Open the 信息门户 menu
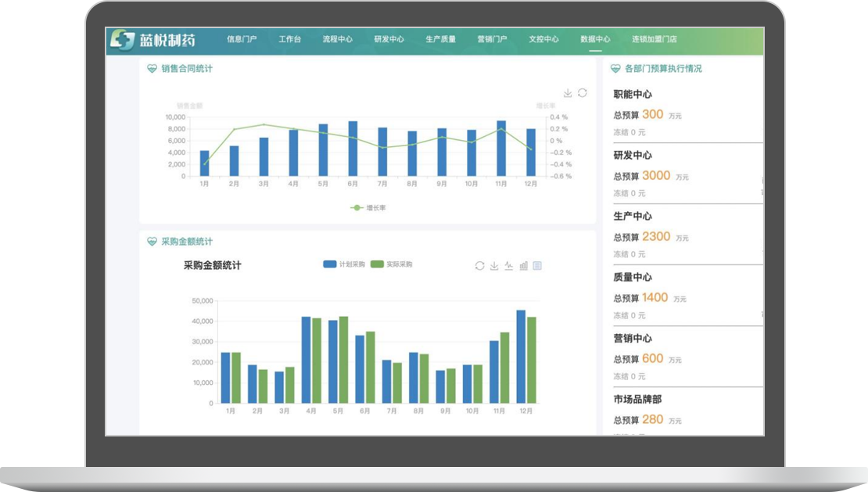Screen dimensions: 868x492 tap(242, 39)
